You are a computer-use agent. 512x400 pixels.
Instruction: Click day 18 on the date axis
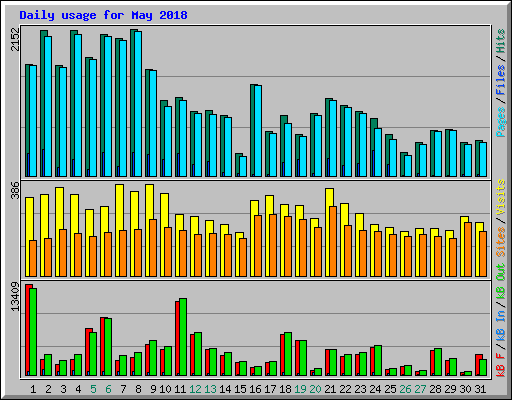coord(285,389)
